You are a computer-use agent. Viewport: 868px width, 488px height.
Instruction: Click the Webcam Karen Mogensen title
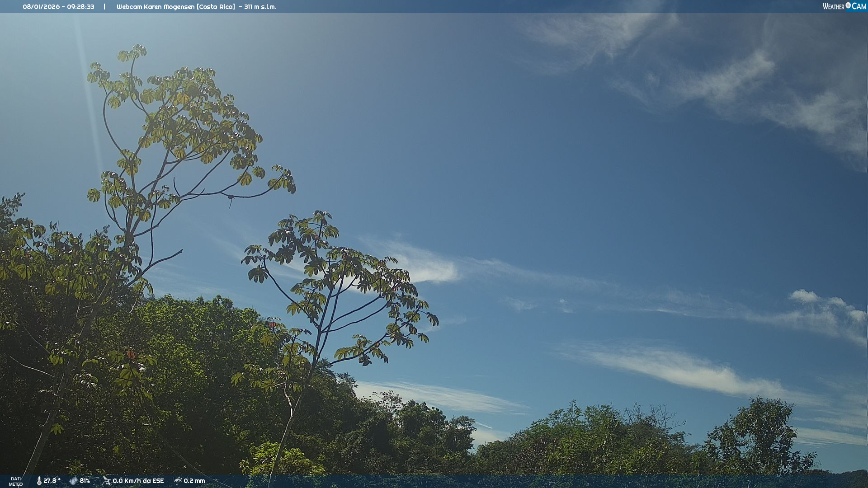tap(156, 7)
